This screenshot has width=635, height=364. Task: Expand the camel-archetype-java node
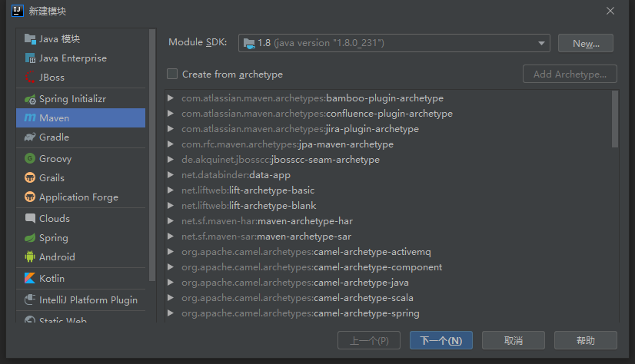coord(171,283)
